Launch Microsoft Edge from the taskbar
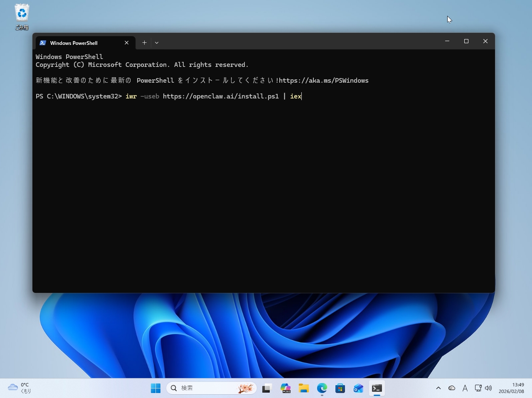The height and width of the screenshot is (398, 532). pos(322,388)
